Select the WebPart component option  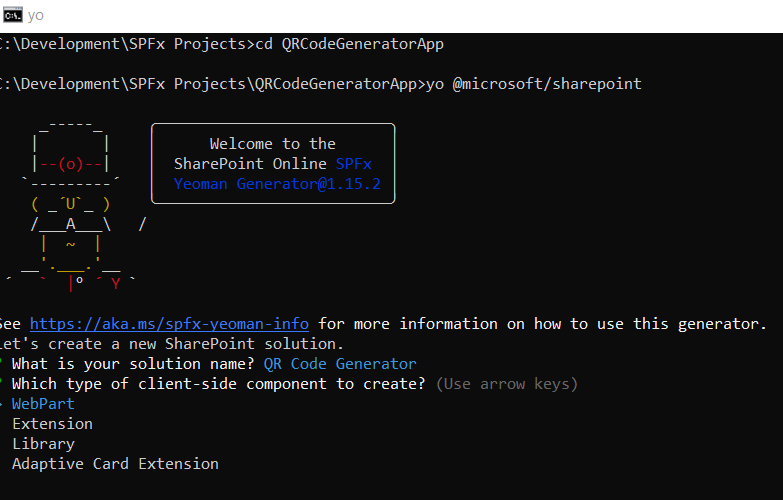pyautogui.click(x=43, y=404)
